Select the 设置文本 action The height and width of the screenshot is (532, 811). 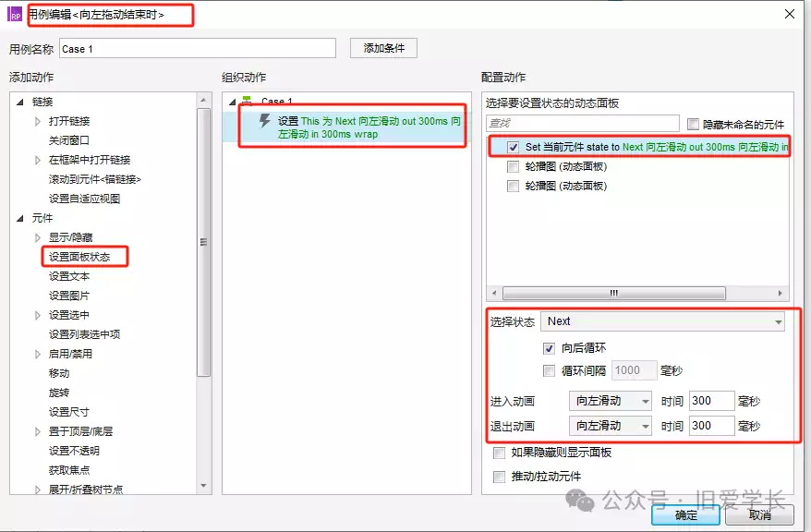(x=68, y=276)
